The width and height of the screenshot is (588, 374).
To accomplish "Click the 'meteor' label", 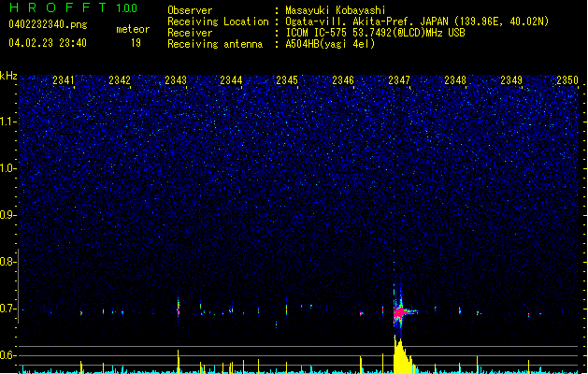I will 133,29.
